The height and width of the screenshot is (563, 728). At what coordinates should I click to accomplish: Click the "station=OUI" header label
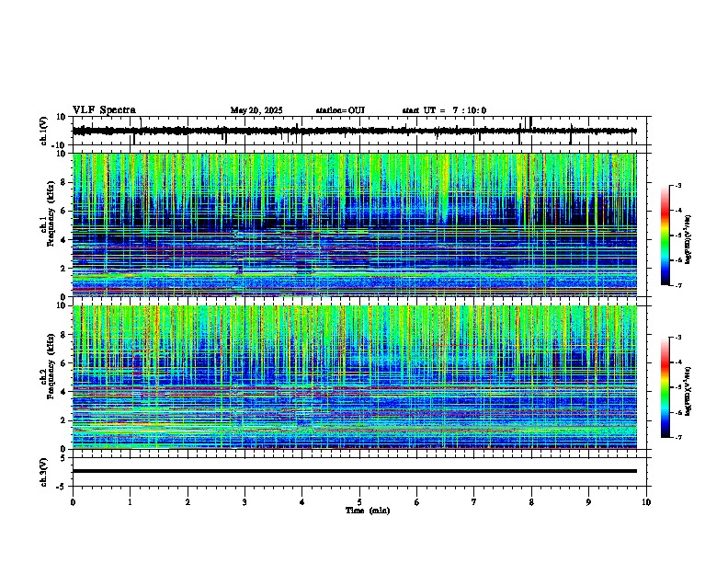(340, 110)
